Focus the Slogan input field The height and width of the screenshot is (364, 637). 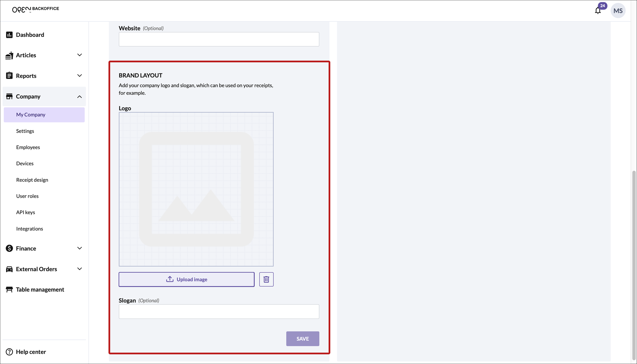[x=219, y=312]
